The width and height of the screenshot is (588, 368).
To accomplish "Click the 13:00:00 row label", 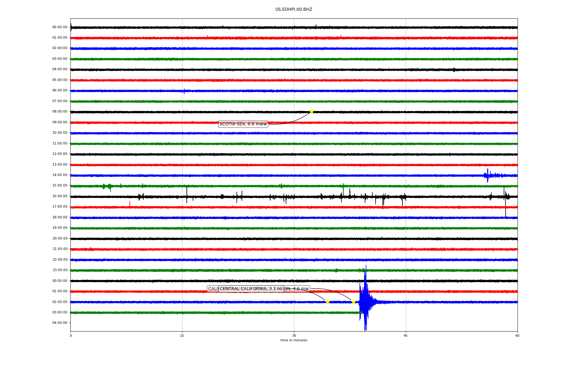I will [x=60, y=165].
